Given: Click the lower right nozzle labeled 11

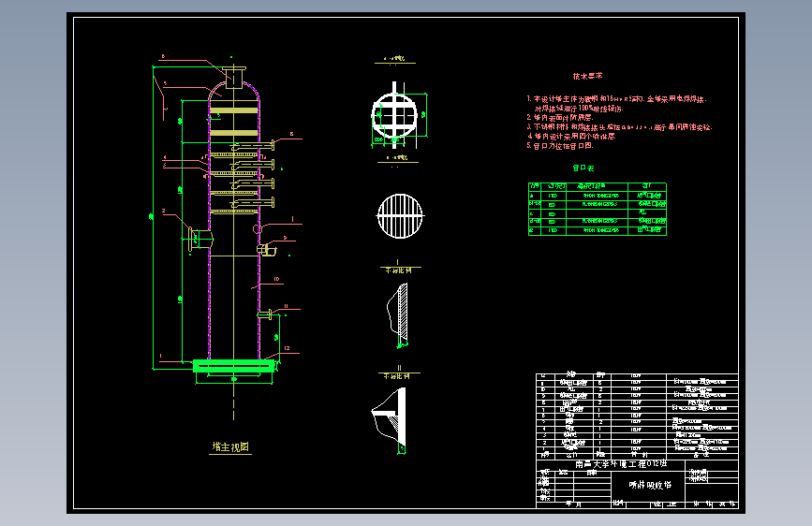Looking at the screenshot, I should [266, 314].
